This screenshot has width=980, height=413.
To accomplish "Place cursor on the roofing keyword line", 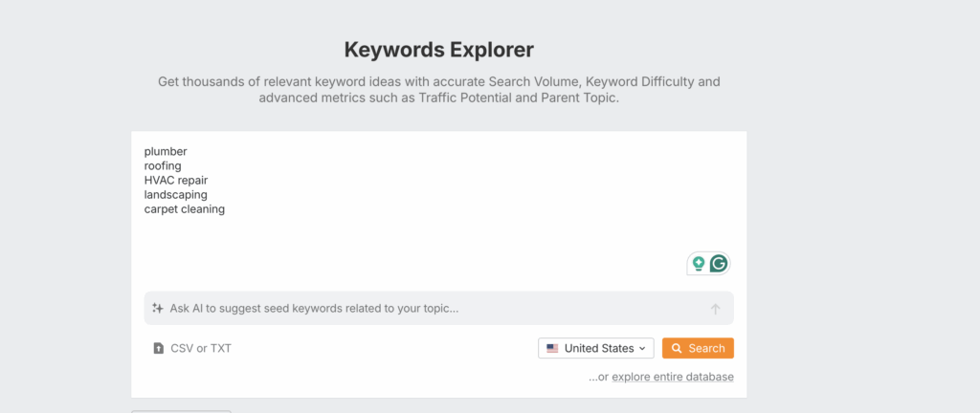I will point(163,165).
